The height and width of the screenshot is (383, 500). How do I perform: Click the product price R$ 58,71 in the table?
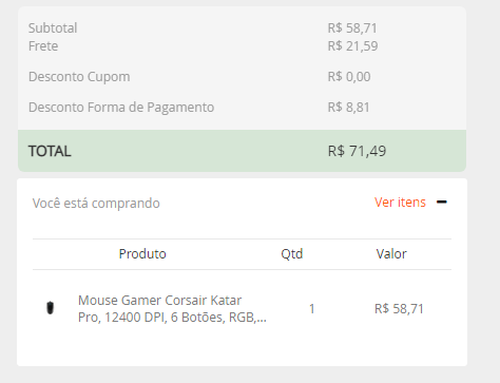click(x=399, y=309)
